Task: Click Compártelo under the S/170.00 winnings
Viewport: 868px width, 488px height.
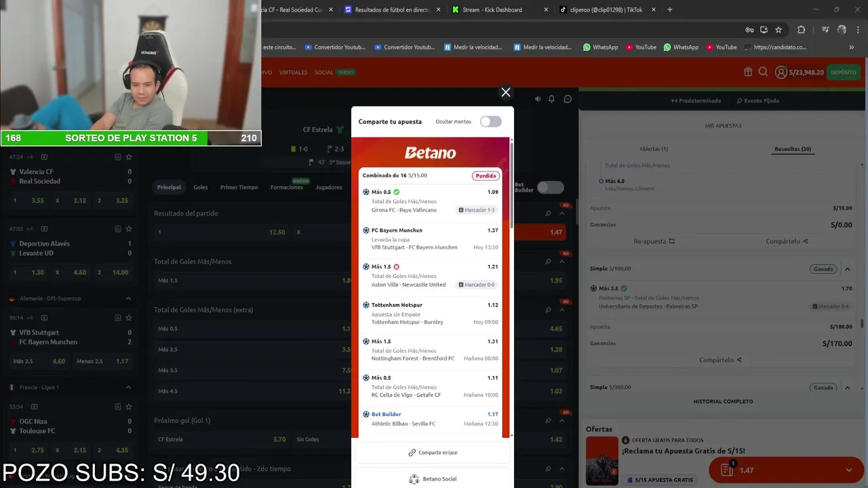Action: tap(720, 360)
